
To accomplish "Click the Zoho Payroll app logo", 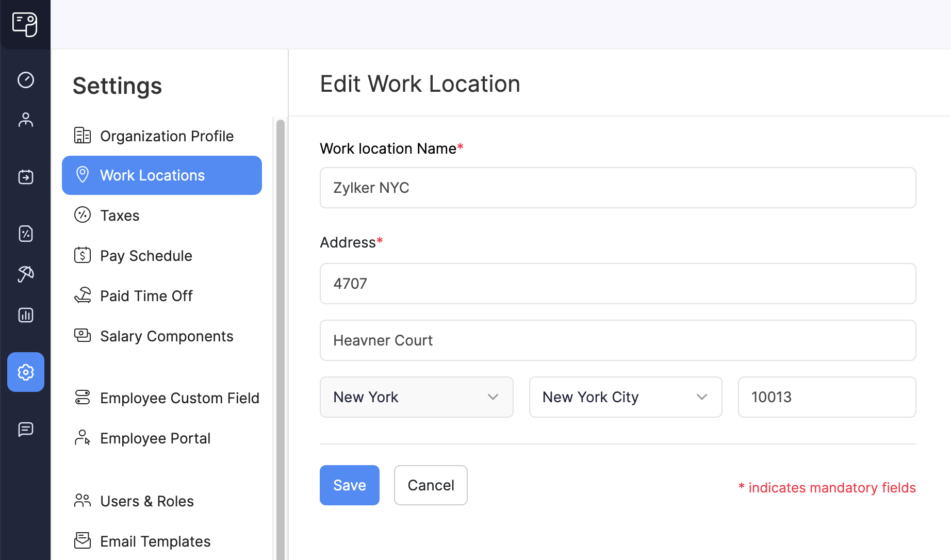I will 25,24.
